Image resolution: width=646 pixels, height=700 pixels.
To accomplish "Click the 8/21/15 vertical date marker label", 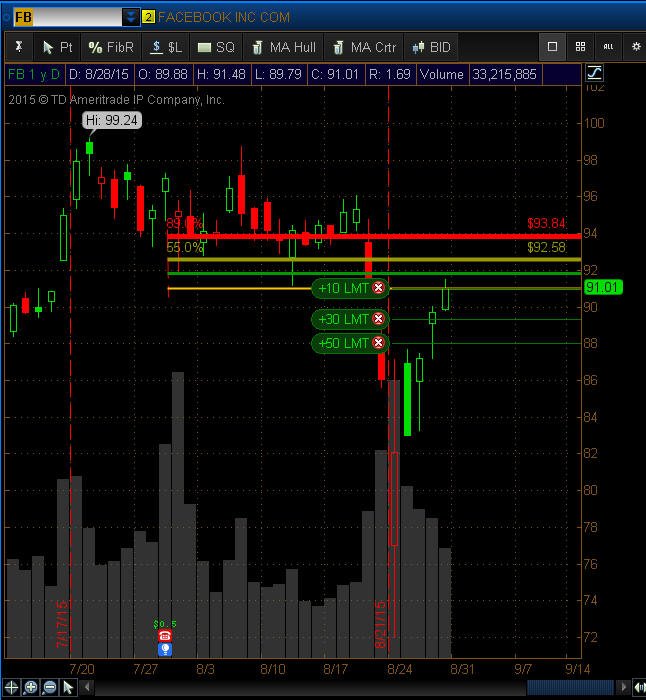I will click(x=380, y=624).
